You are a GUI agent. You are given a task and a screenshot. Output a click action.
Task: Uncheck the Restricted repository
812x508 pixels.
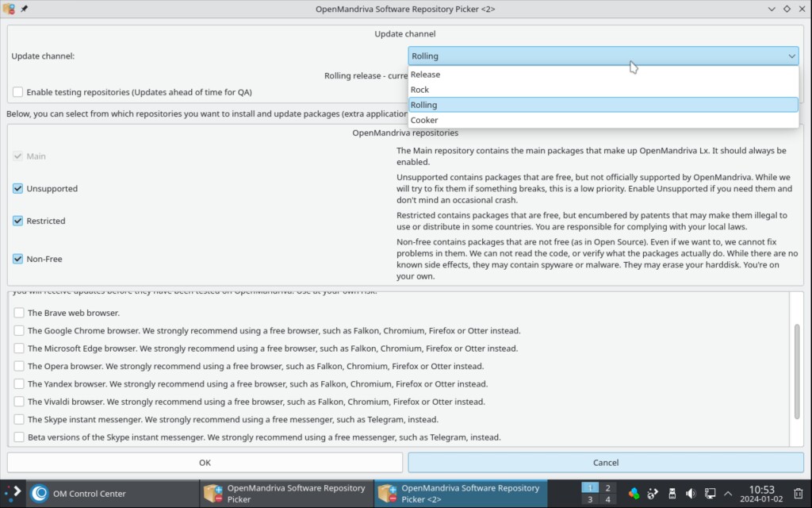click(18, 221)
